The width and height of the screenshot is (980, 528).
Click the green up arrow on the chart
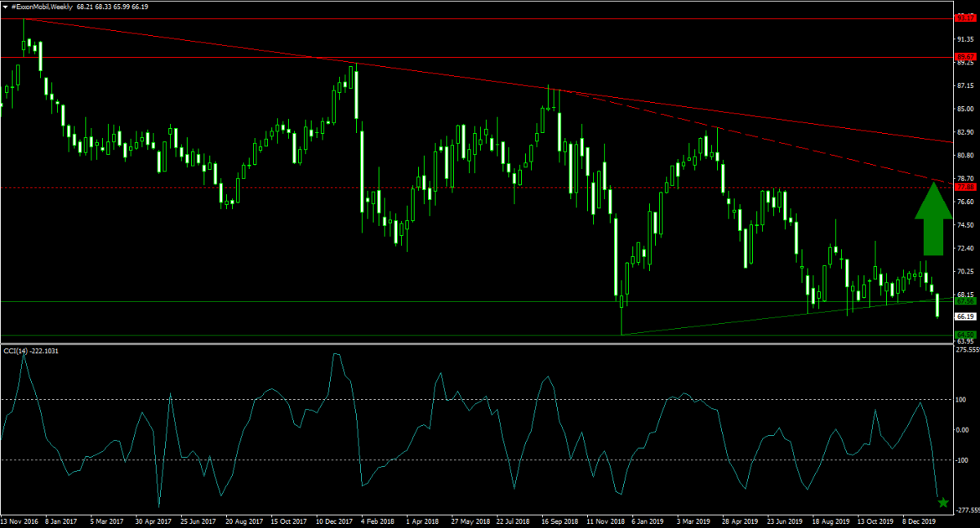pyautogui.click(x=933, y=219)
